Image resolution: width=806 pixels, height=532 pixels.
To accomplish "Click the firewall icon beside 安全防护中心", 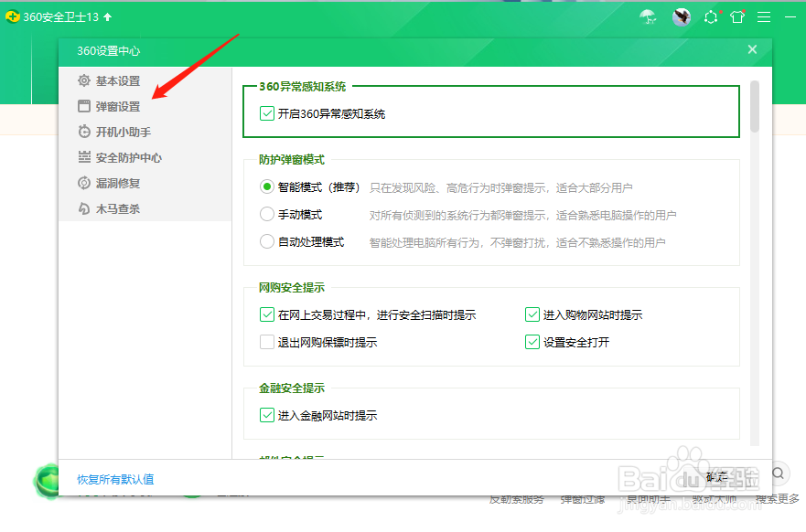I will click(x=84, y=157).
